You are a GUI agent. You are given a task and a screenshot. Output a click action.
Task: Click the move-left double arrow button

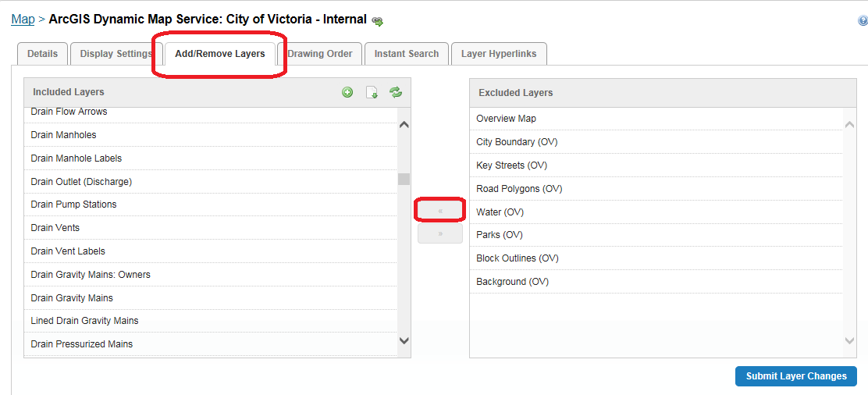pyautogui.click(x=440, y=211)
